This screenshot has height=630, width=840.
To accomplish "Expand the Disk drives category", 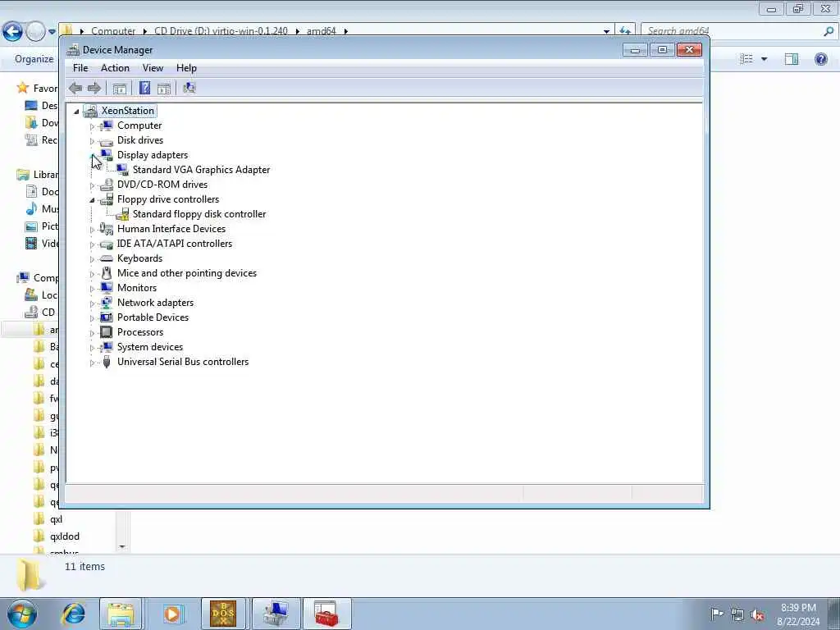I will (x=92, y=141).
